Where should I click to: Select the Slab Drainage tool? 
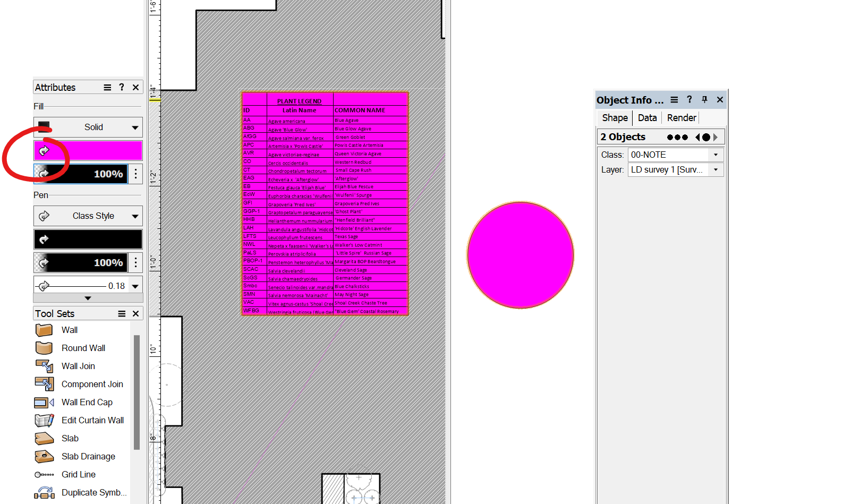[x=88, y=456]
